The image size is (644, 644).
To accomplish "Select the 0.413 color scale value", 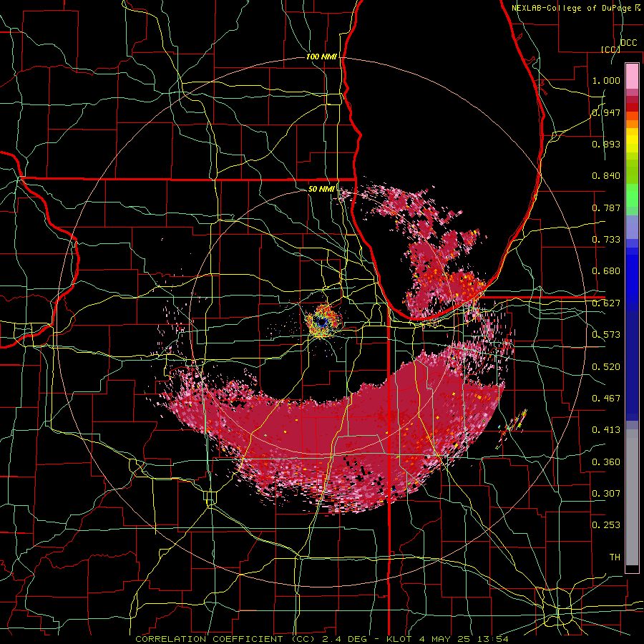I will coord(606,430).
